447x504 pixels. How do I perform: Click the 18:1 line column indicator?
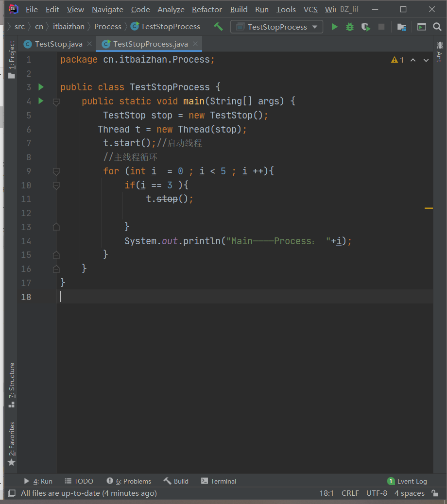327,493
